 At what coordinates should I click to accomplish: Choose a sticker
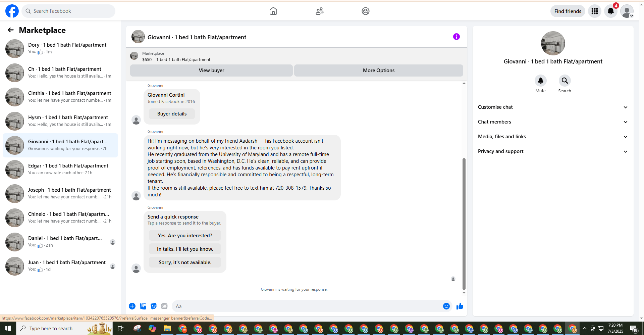point(154,306)
